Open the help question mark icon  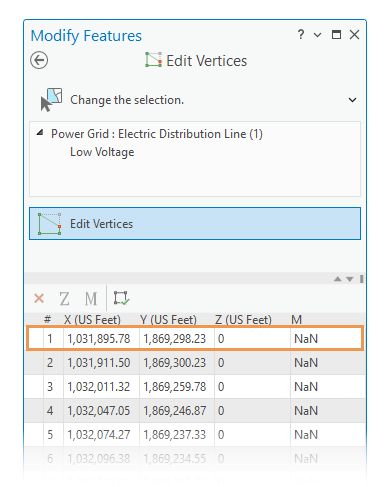pos(301,34)
